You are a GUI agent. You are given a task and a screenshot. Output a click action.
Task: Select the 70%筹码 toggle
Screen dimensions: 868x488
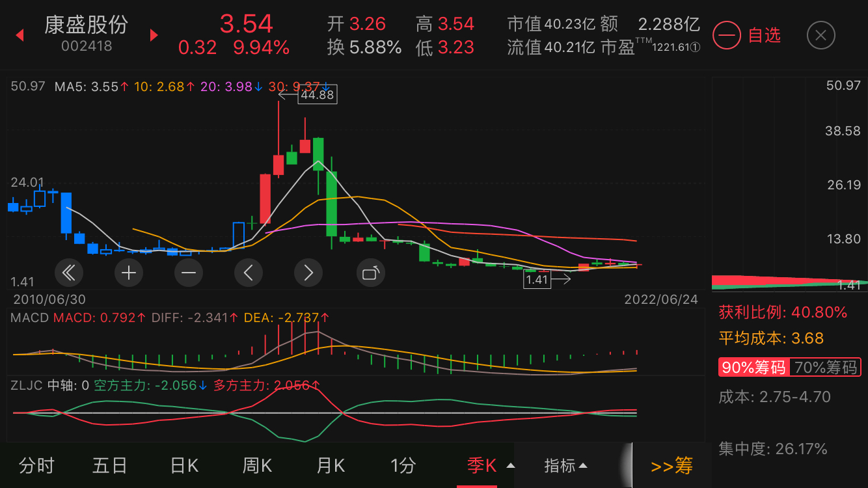[826, 367]
